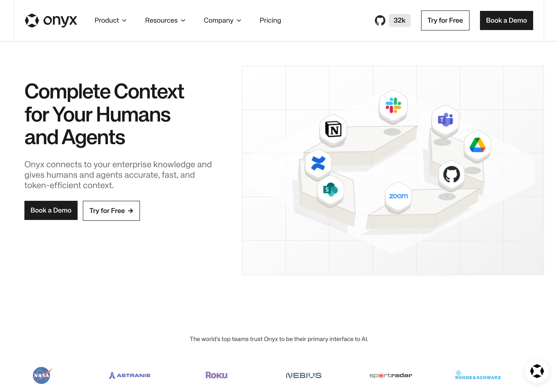Click 'The world's top teams trust Onyx' text
Image resolution: width=558 pixels, height=392 pixels.
(279, 339)
